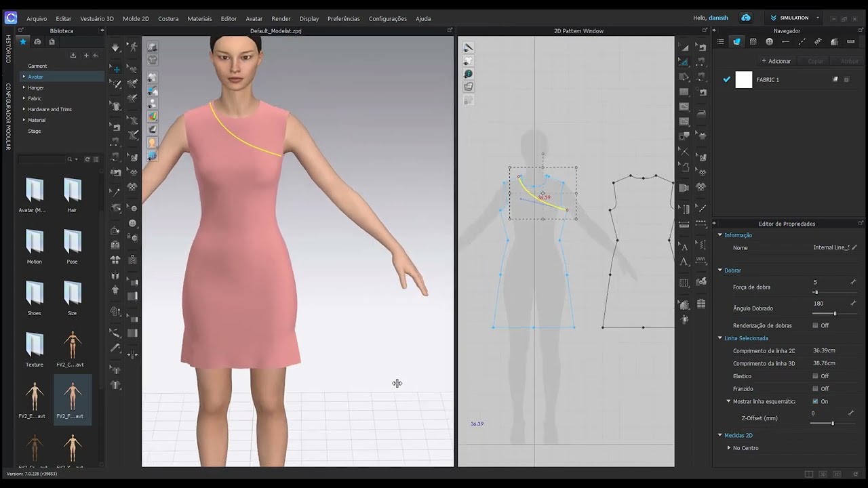
Task: Open the Molde 2D menu
Action: coord(136,18)
